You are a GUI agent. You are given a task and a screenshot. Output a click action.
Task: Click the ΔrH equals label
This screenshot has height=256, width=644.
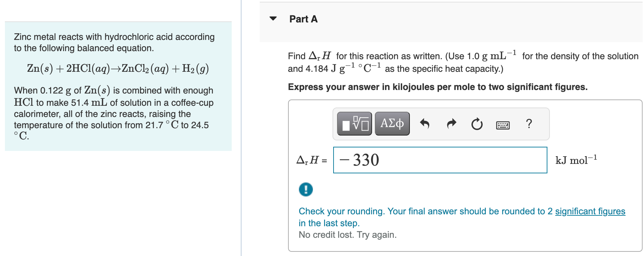tap(310, 160)
